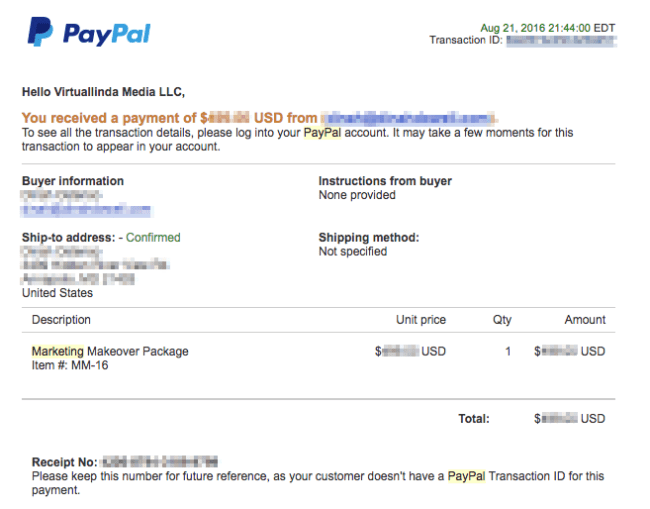
Task: Click the Shipping method heading
Action: [369, 238]
